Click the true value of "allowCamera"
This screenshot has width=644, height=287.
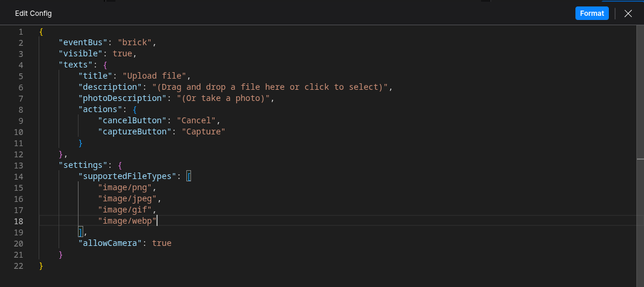162,244
